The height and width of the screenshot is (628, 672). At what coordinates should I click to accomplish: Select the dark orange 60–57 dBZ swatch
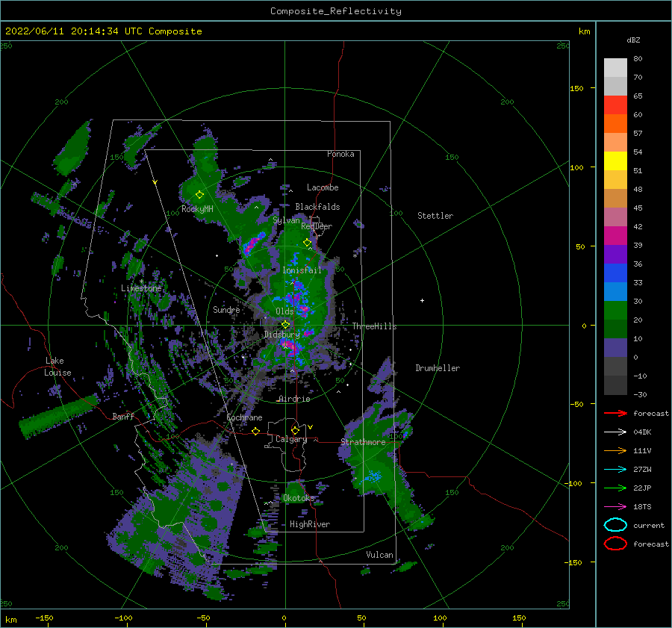click(615, 123)
